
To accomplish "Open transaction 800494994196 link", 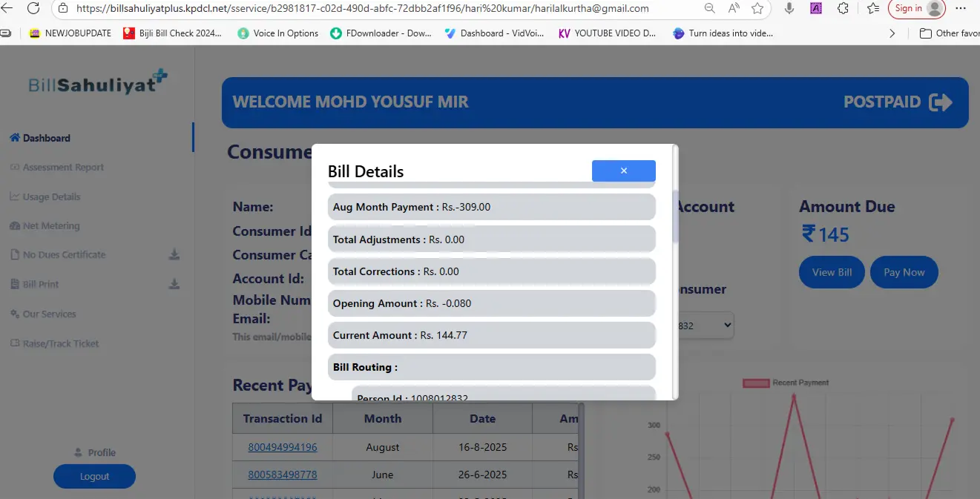I will (283, 447).
